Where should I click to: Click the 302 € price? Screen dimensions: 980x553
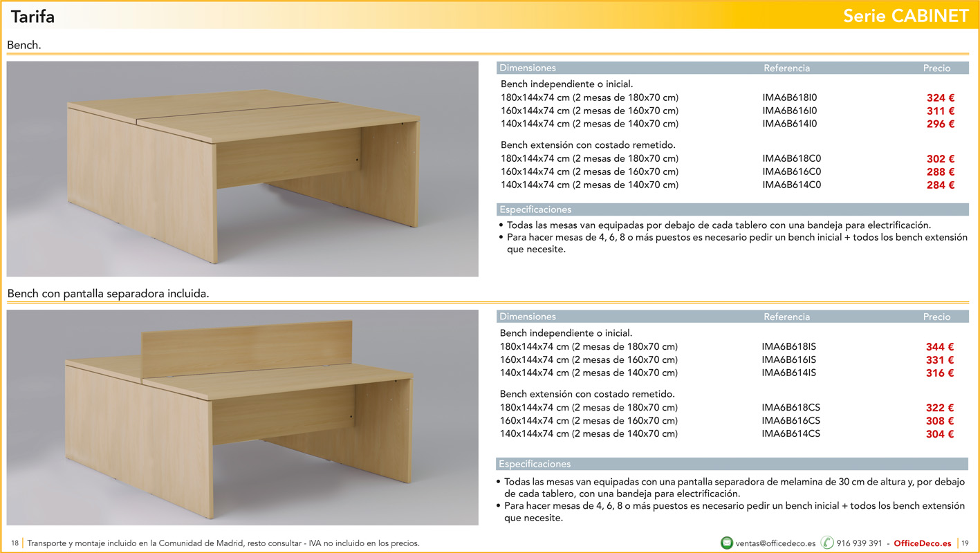click(x=941, y=159)
